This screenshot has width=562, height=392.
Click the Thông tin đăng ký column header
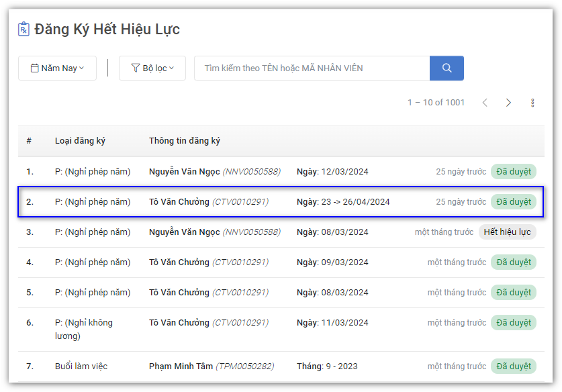click(x=185, y=141)
